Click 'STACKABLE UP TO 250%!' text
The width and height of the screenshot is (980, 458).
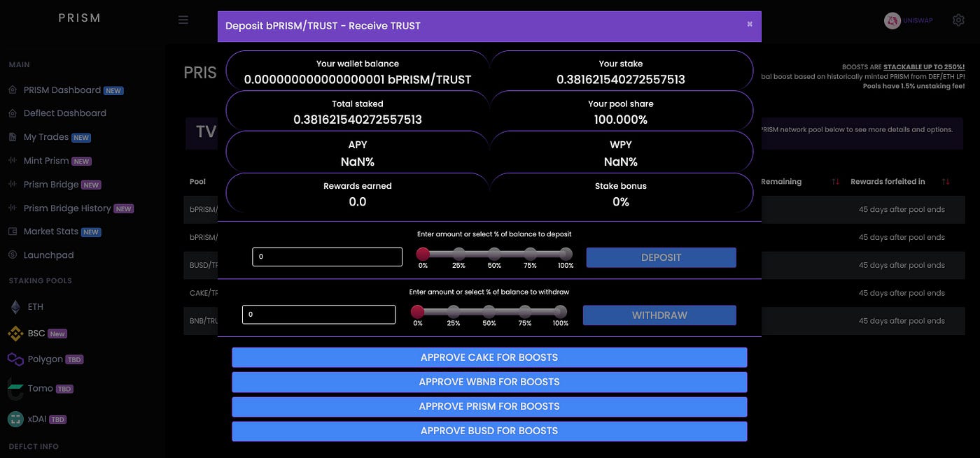pos(924,67)
